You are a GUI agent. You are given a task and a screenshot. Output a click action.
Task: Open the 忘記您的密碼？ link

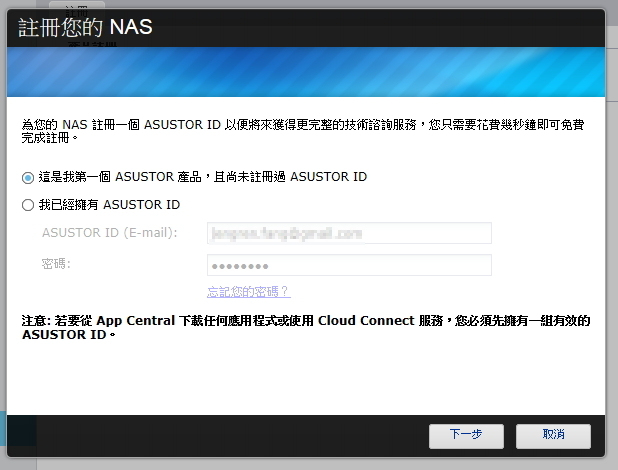[249, 292]
